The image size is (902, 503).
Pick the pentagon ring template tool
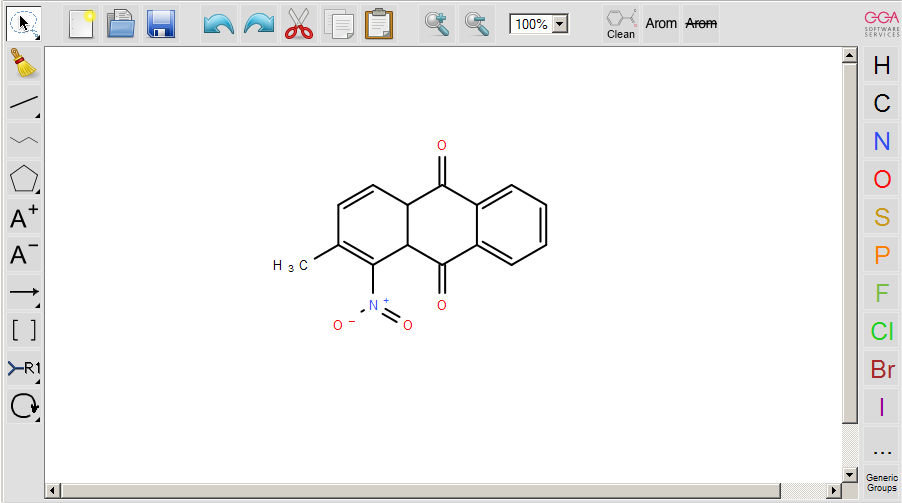click(24, 179)
